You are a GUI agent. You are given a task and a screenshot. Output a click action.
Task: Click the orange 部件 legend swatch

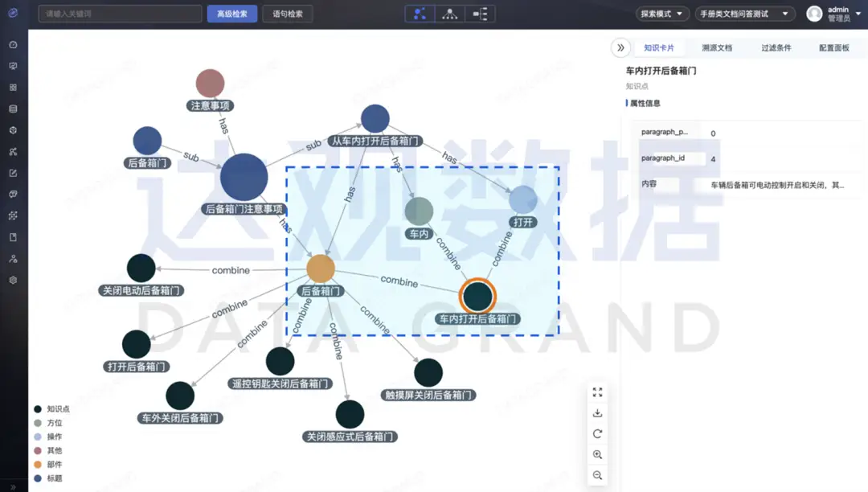[36, 465]
